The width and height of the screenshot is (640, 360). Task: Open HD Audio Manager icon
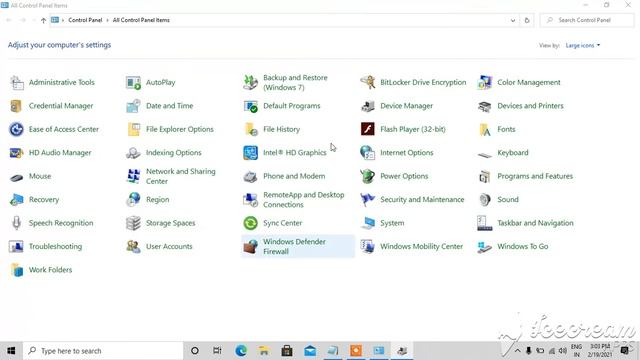(x=17, y=153)
